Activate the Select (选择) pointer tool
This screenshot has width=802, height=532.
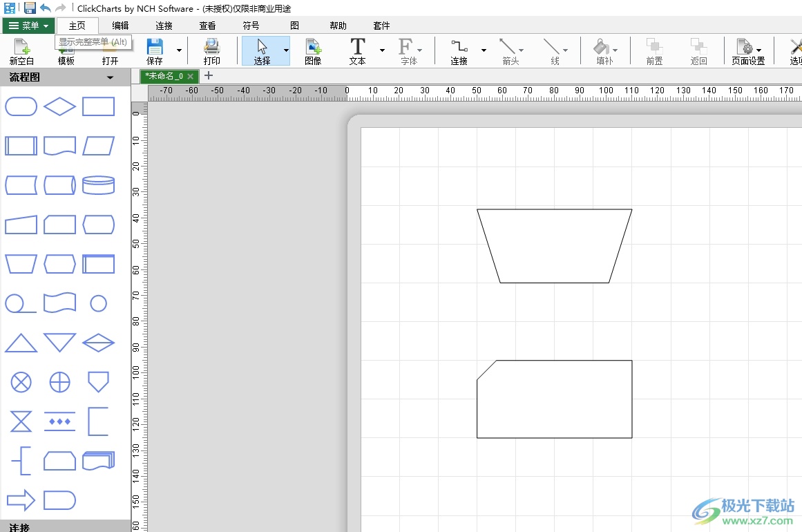click(262, 51)
